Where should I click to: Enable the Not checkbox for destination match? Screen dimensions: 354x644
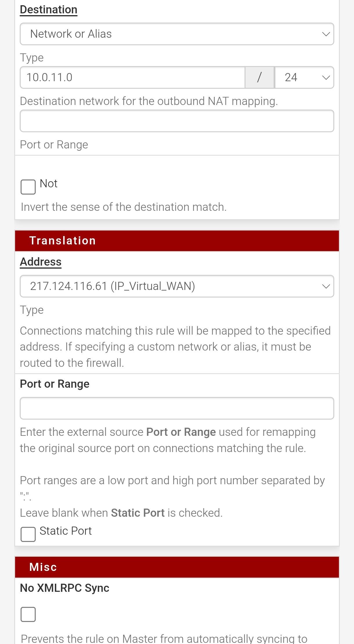[x=28, y=187]
